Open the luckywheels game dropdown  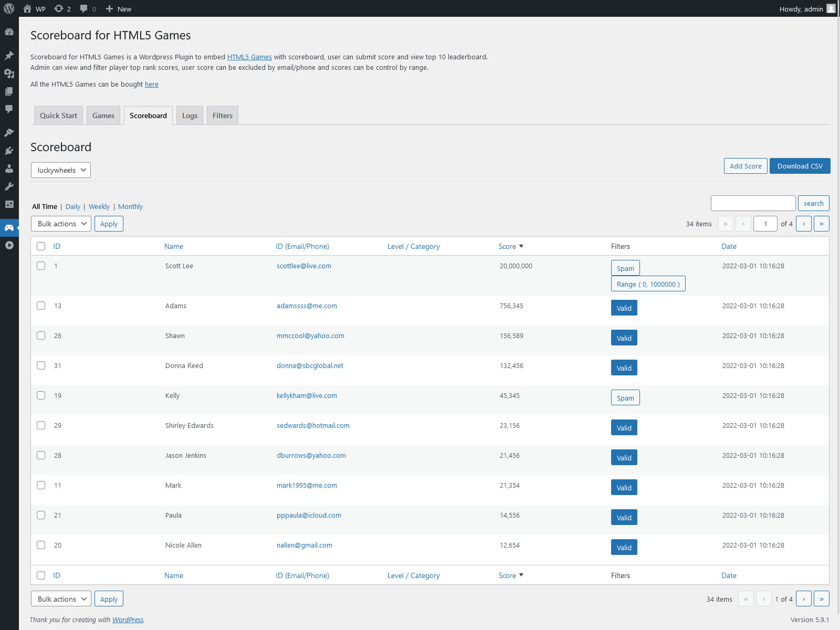click(61, 170)
